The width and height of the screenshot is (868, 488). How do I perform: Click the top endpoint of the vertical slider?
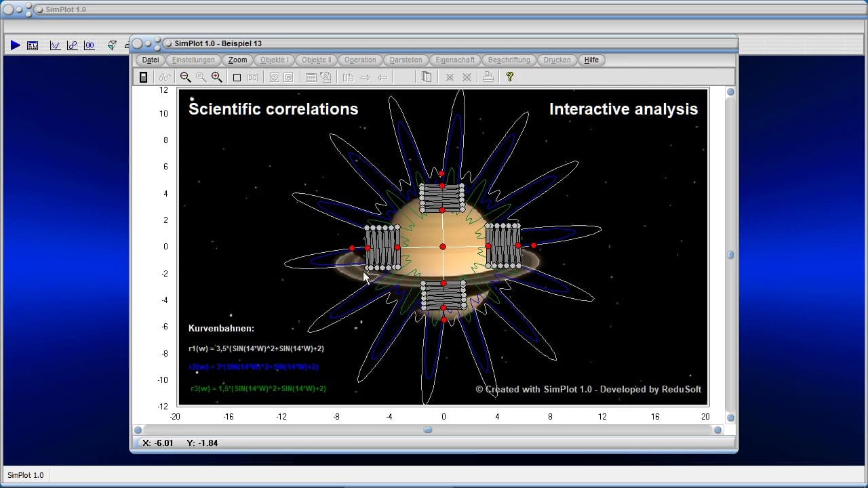(730, 91)
